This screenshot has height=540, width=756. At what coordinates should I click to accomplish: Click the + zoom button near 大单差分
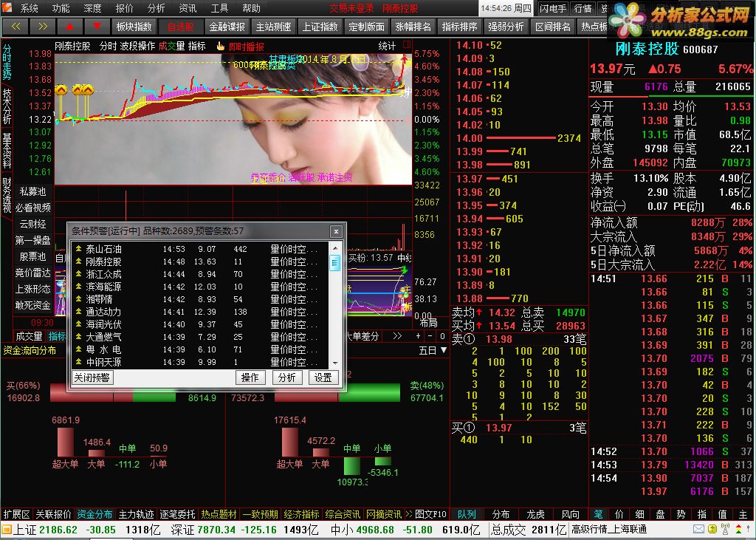pyautogui.click(x=418, y=336)
